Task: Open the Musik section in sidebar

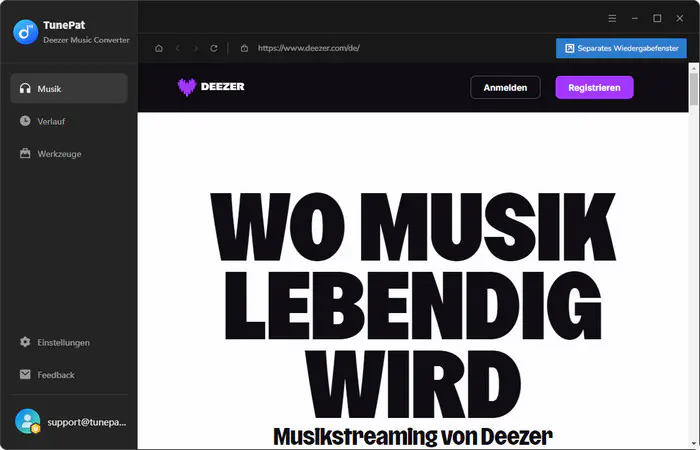Action: (x=69, y=88)
